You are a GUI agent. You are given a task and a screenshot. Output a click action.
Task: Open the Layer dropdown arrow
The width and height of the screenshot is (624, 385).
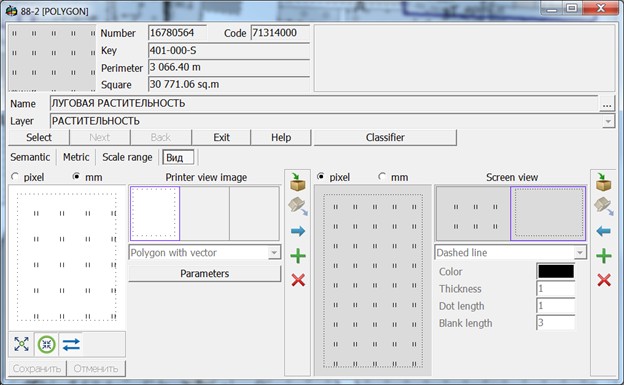[x=608, y=121]
